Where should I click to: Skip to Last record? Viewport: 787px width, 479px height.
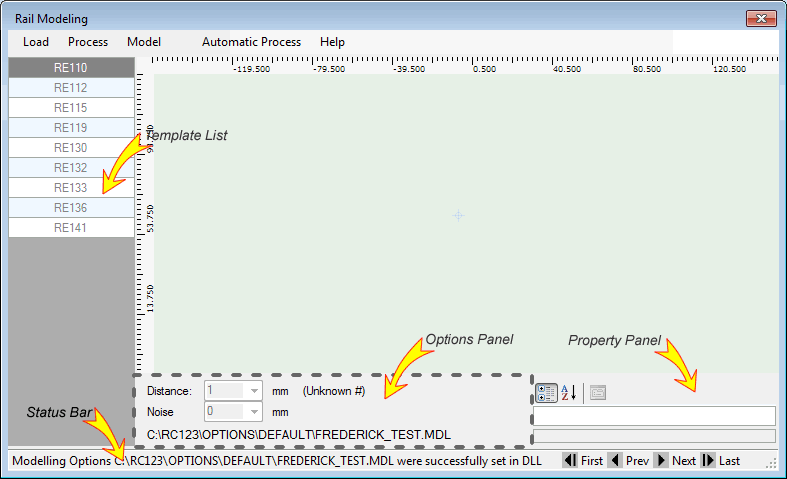720,461
